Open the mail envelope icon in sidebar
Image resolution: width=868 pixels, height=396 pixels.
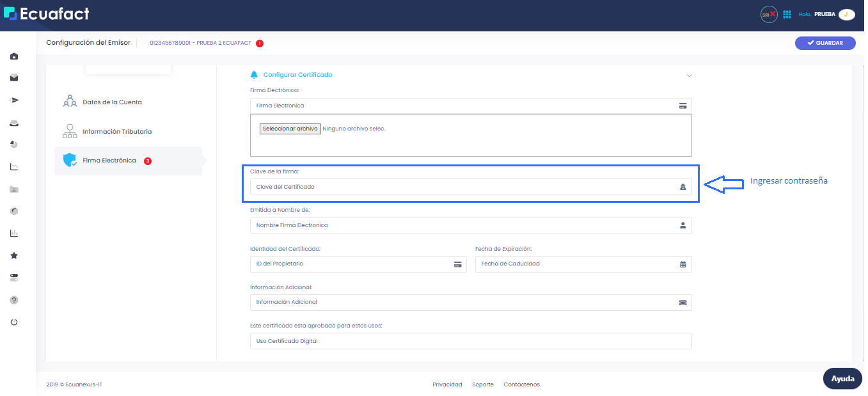coord(14,77)
